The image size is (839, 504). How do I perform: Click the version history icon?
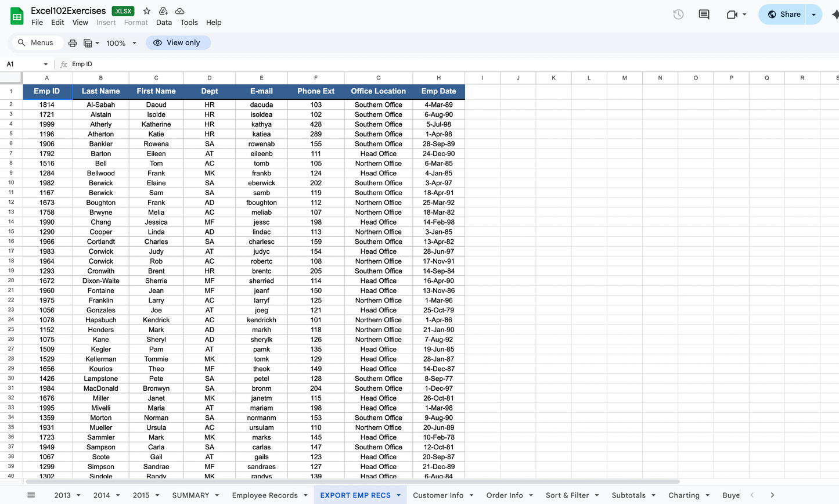[x=678, y=14]
